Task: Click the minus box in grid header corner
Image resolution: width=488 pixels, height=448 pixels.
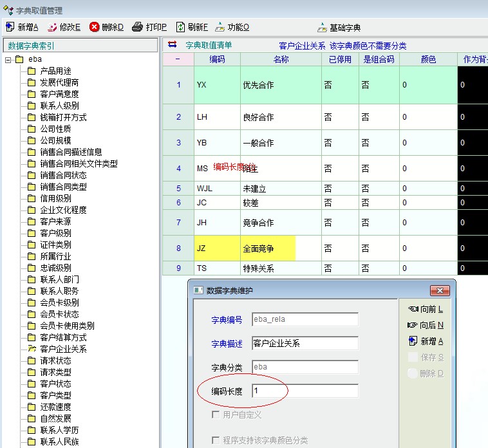Action: 178,59
